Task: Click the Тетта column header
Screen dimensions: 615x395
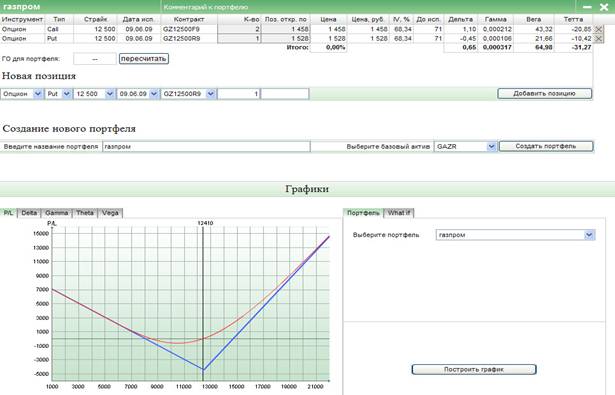Action: pyautogui.click(x=573, y=19)
